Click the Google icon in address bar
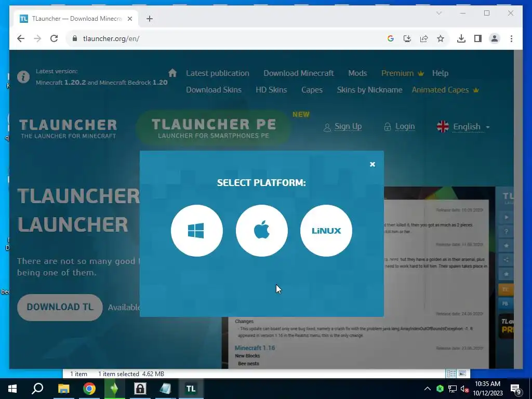The image size is (532, 399). point(391,38)
